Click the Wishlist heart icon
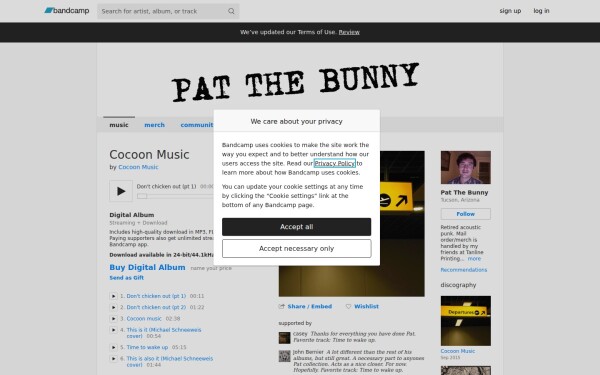 pyautogui.click(x=348, y=307)
